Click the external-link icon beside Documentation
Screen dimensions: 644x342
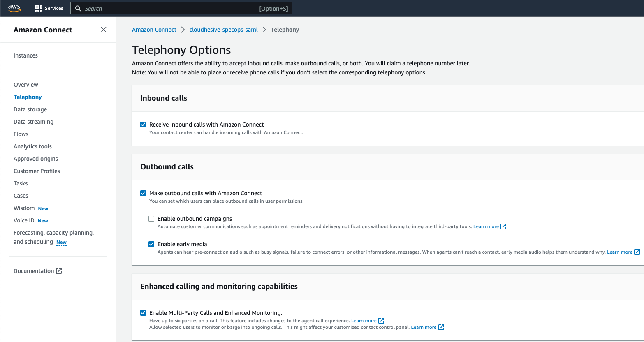point(59,271)
